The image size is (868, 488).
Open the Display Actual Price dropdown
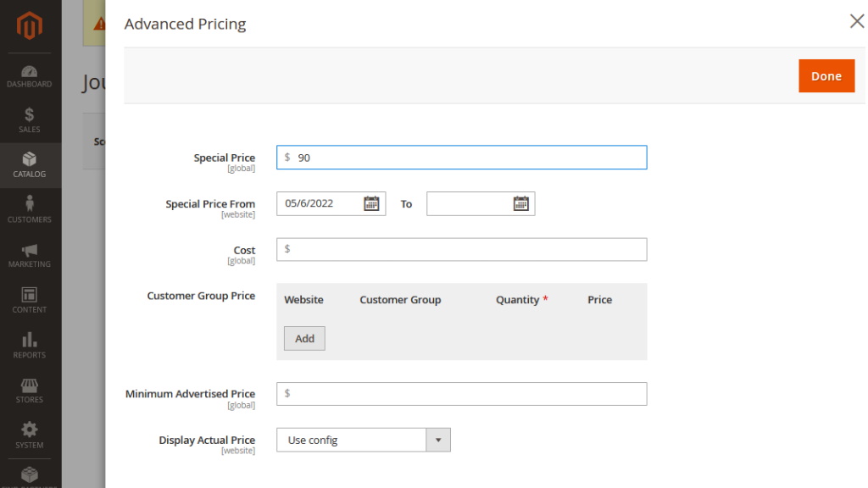click(x=363, y=440)
